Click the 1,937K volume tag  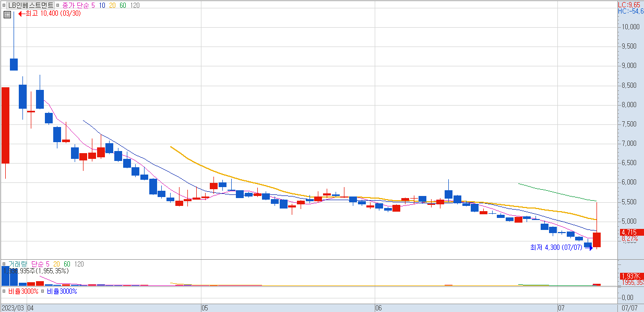point(631,276)
